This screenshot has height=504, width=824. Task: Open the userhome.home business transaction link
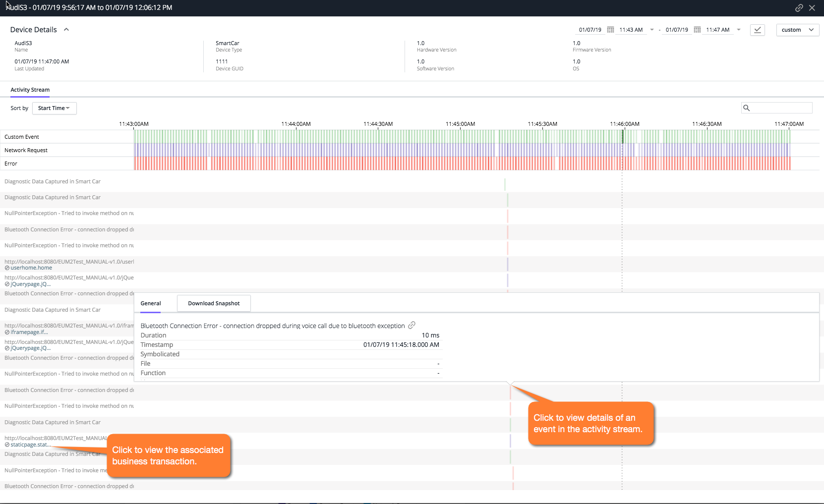click(x=31, y=268)
